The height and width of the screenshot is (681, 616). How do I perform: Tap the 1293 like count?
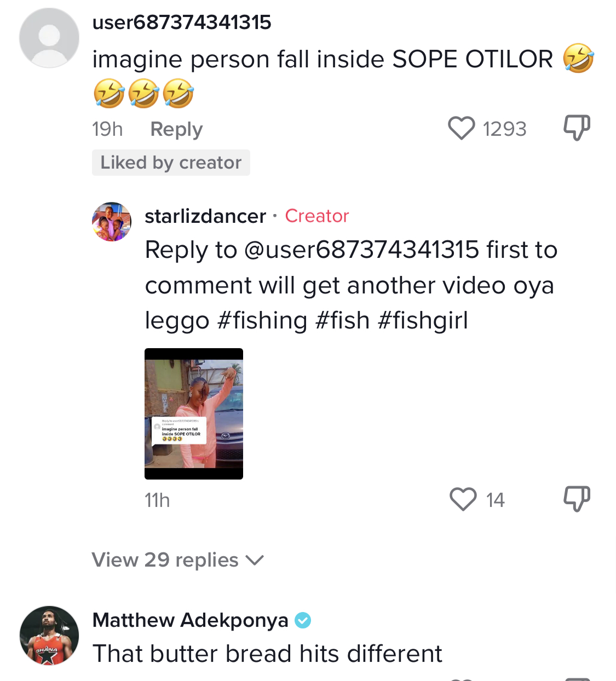pos(504,129)
